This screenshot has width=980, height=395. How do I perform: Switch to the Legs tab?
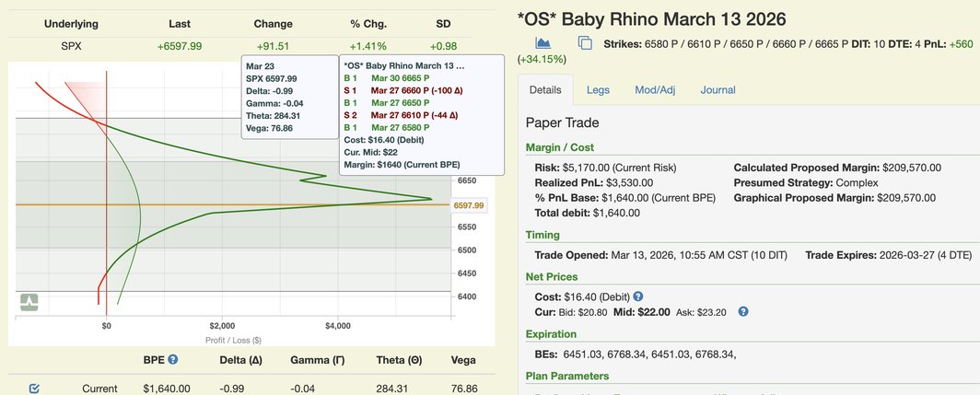pyautogui.click(x=598, y=90)
